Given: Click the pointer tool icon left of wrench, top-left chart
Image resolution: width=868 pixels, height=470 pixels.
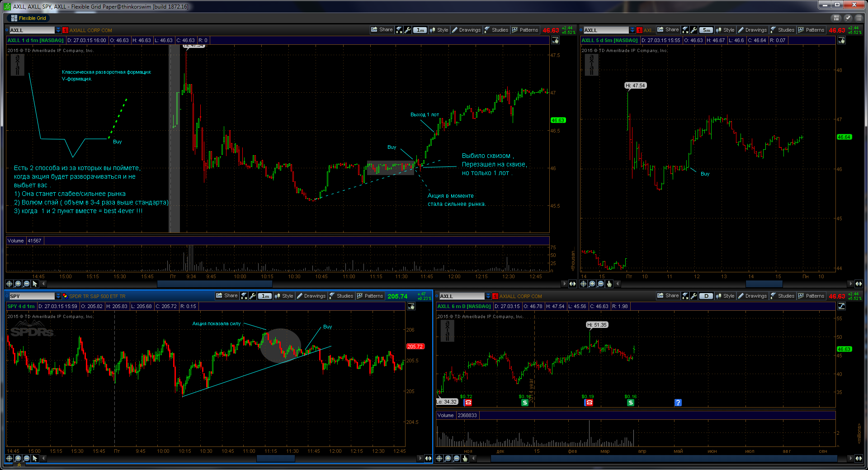Looking at the screenshot, I should [x=399, y=30].
